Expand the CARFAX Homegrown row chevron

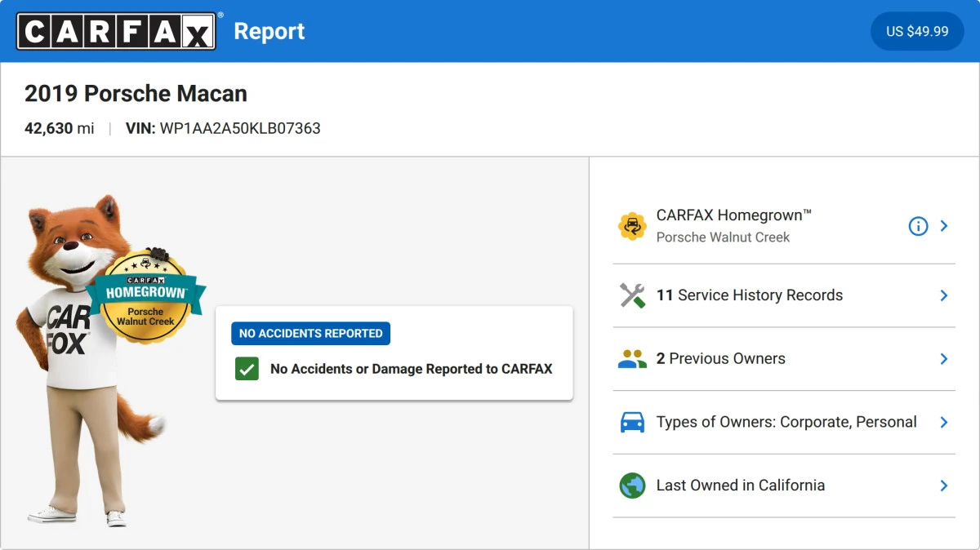(944, 226)
